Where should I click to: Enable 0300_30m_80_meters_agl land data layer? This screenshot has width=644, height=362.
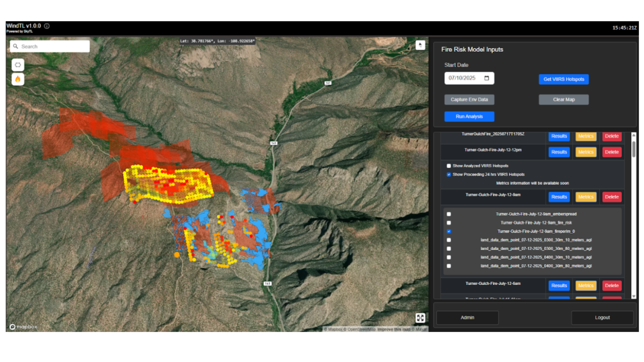(x=449, y=249)
